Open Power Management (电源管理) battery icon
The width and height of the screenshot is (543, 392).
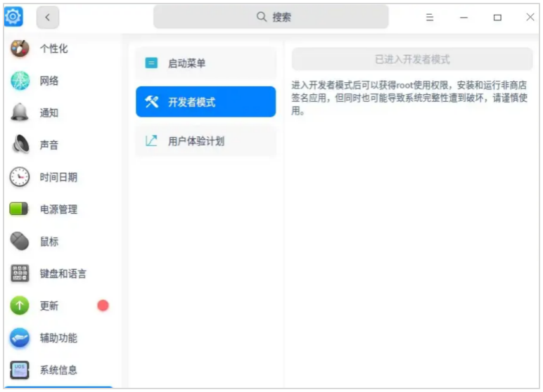coord(20,209)
